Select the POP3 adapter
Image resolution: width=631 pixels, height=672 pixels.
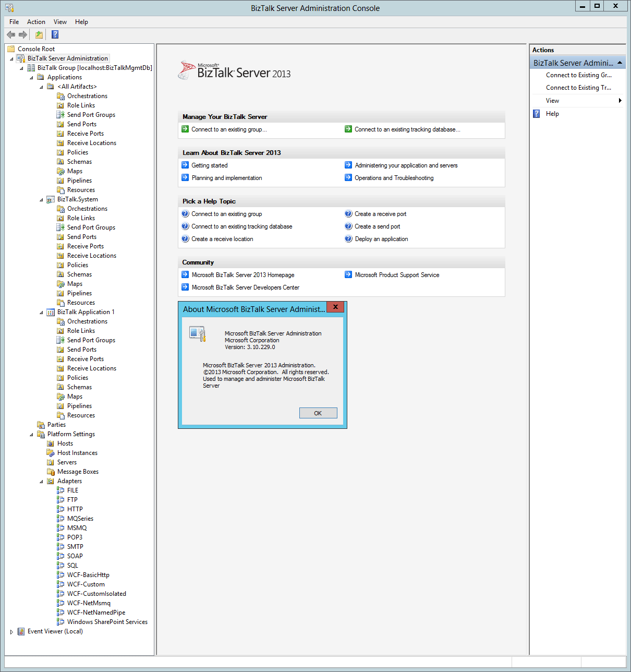75,537
